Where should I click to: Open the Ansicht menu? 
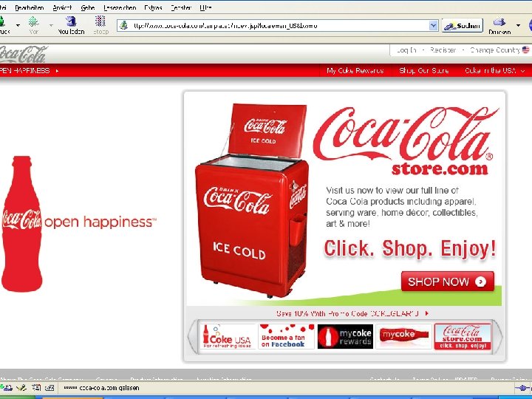[62, 7]
